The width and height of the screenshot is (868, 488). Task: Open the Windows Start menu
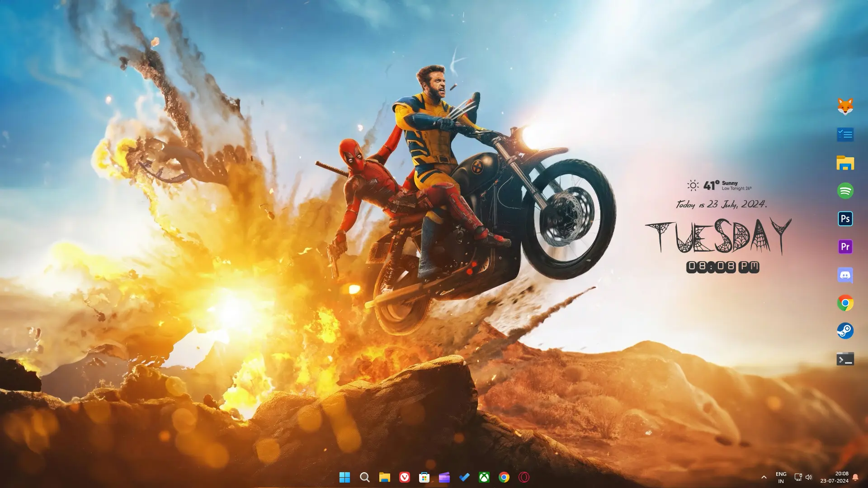pyautogui.click(x=344, y=477)
